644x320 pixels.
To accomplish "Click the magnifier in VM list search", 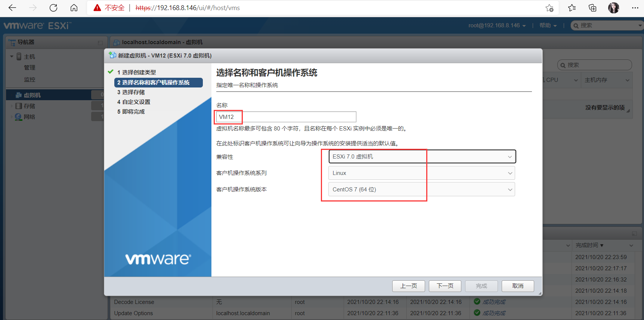I will pos(563,65).
